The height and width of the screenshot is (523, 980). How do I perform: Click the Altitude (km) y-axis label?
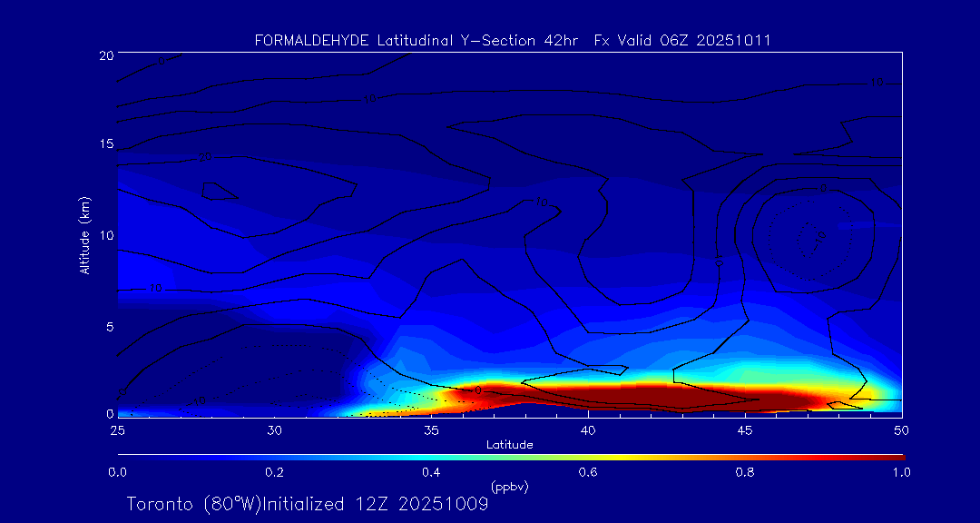[84, 235]
